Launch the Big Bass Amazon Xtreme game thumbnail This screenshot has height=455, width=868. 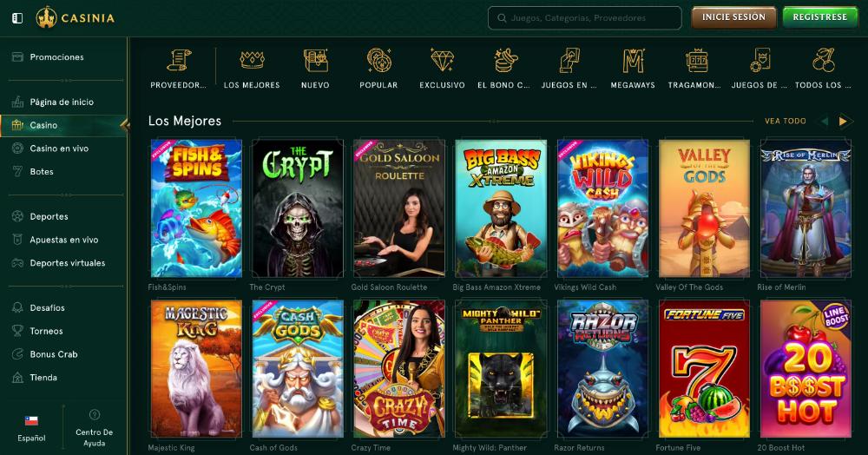point(501,208)
